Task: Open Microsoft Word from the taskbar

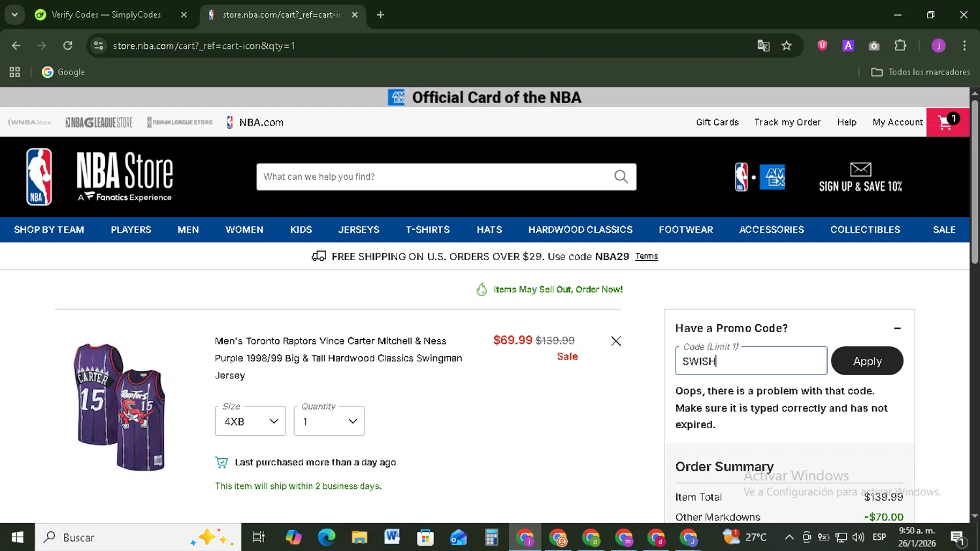Action: pyautogui.click(x=392, y=537)
